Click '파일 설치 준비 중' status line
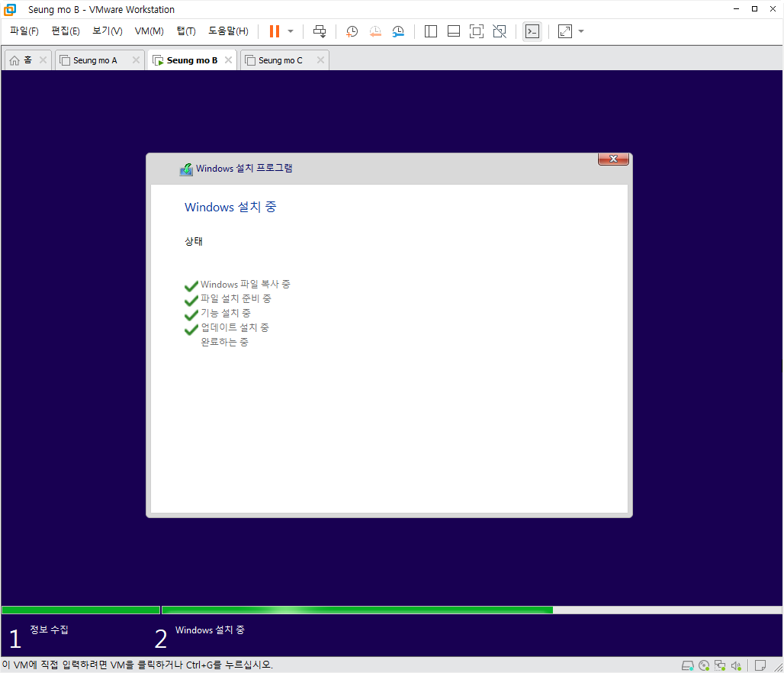Viewport: 784px width, 673px height. 236,298
